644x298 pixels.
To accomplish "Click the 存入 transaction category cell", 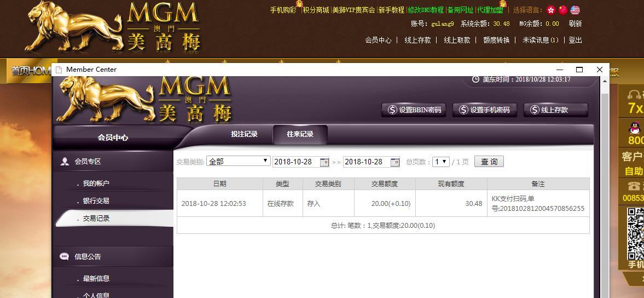I will click(x=328, y=203).
